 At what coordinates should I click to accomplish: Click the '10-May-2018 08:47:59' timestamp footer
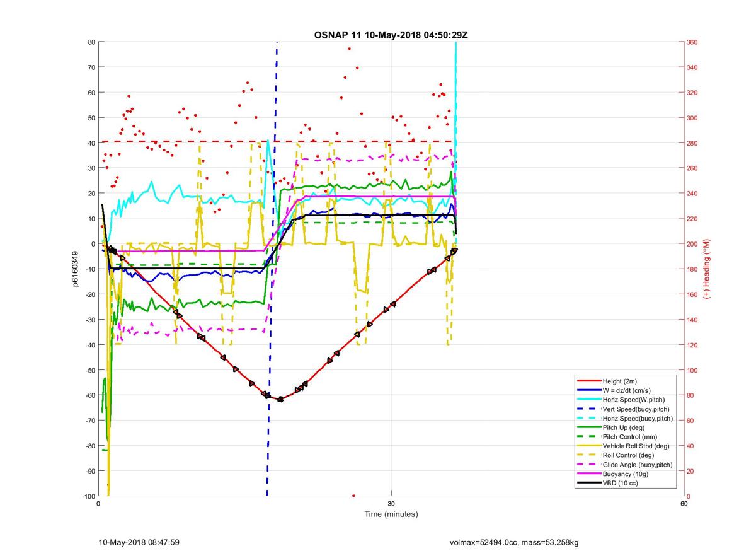(140, 542)
